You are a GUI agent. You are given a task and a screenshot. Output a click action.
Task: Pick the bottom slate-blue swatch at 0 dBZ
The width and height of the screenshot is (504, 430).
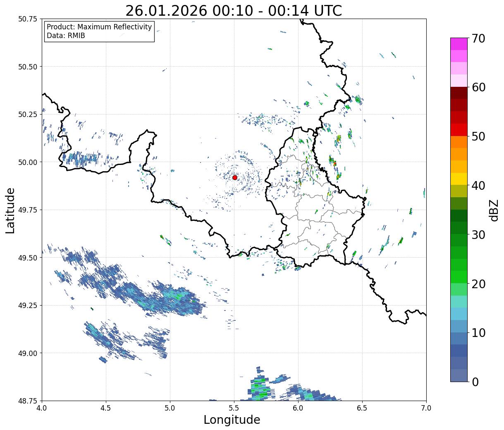tap(459, 375)
